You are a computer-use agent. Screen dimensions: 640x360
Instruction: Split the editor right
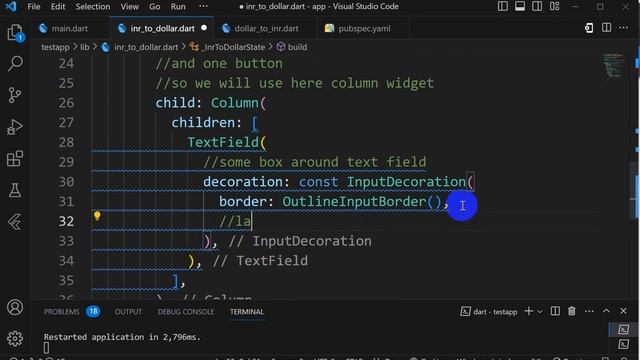click(x=607, y=28)
